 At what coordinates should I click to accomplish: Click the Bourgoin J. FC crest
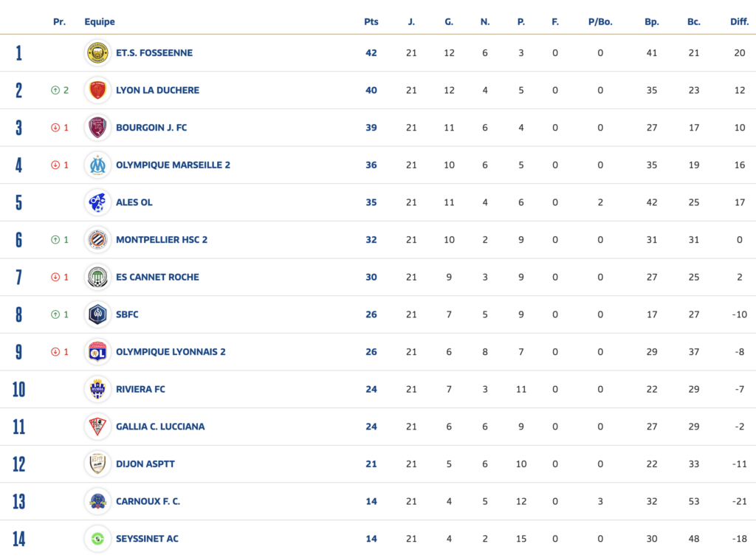(x=97, y=128)
